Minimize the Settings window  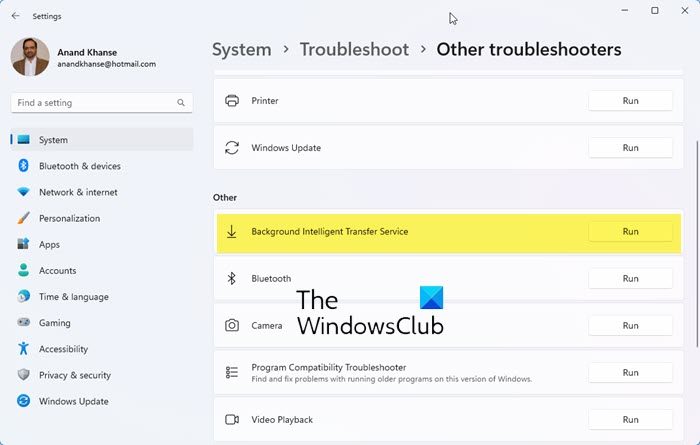click(x=625, y=10)
